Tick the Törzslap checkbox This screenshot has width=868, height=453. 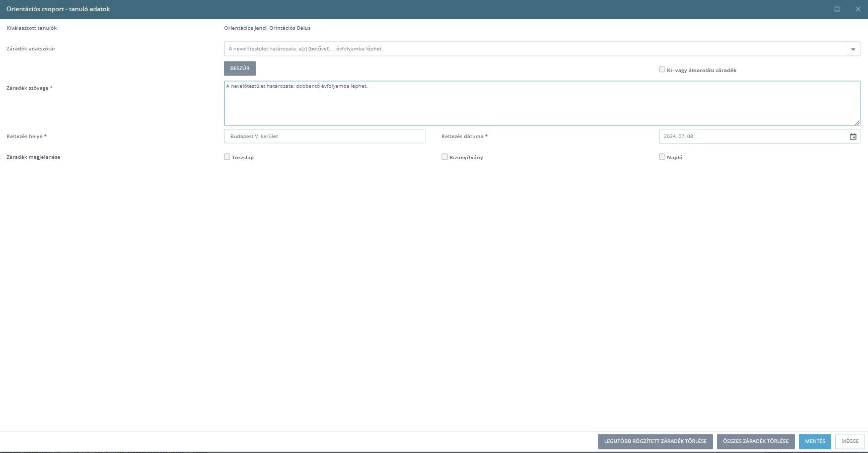coord(227,157)
